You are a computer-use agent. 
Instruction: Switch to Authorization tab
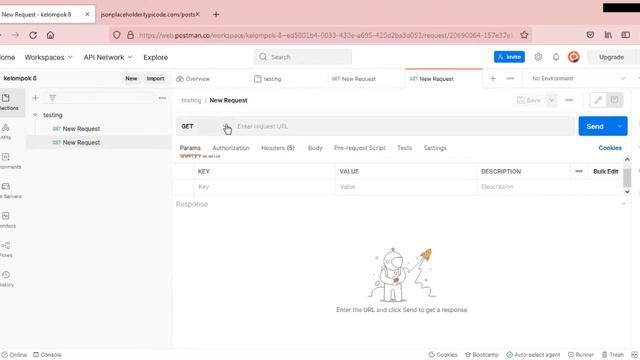click(231, 148)
